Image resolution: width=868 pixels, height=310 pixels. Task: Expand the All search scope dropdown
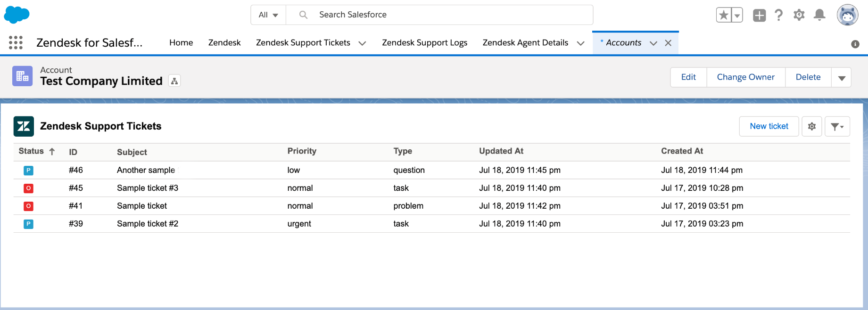tap(268, 15)
